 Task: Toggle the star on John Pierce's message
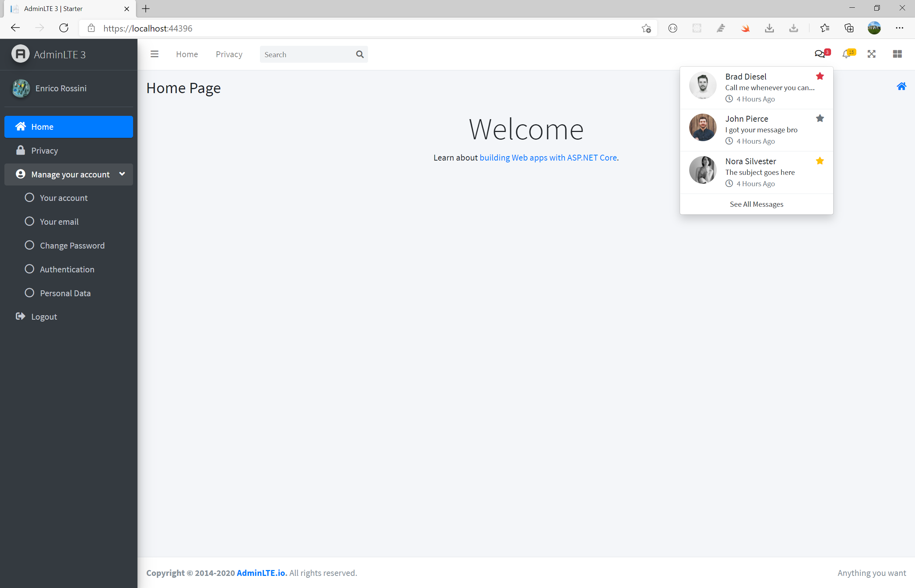point(820,118)
